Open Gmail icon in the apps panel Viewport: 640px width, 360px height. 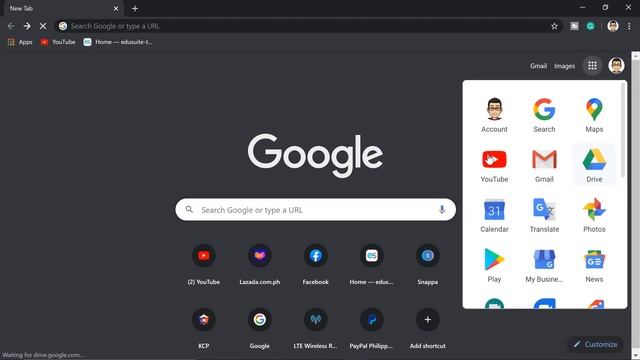point(544,165)
